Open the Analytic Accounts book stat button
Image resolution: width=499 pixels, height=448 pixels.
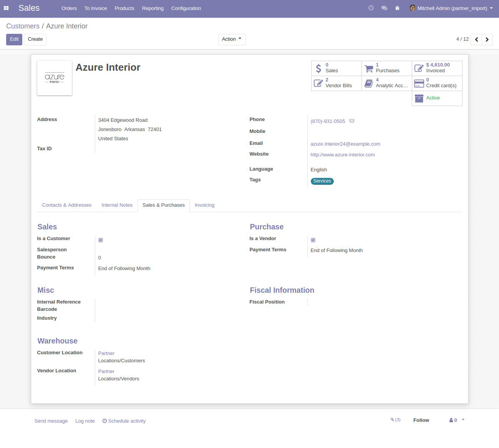(386, 83)
